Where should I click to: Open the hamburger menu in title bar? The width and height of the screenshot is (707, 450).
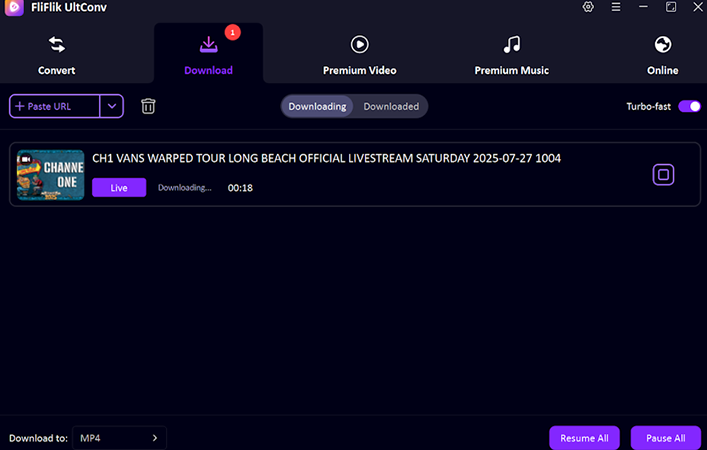coord(616,7)
